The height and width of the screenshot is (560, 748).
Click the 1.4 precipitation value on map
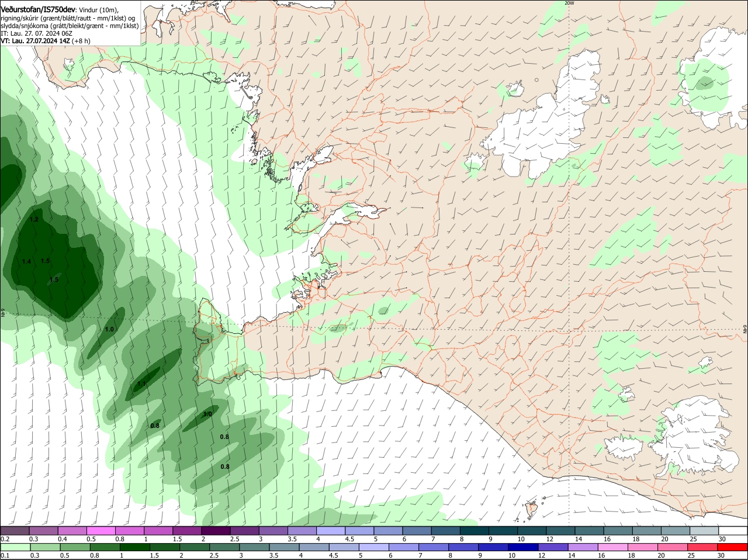(x=26, y=261)
